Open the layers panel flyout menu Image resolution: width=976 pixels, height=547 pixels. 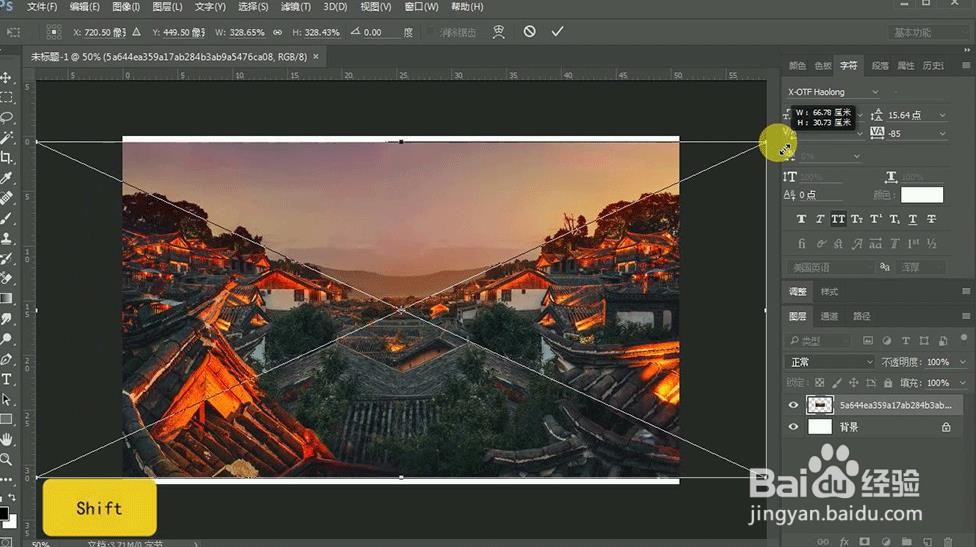(x=966, y=316)
